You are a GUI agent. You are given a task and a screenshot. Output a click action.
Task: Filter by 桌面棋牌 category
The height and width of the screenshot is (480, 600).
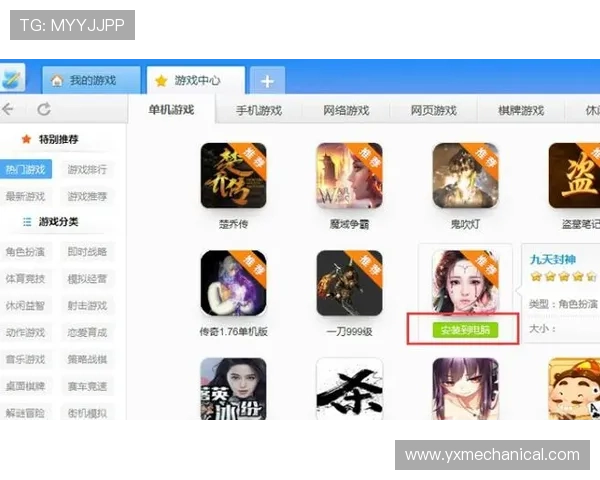(25, 386)
